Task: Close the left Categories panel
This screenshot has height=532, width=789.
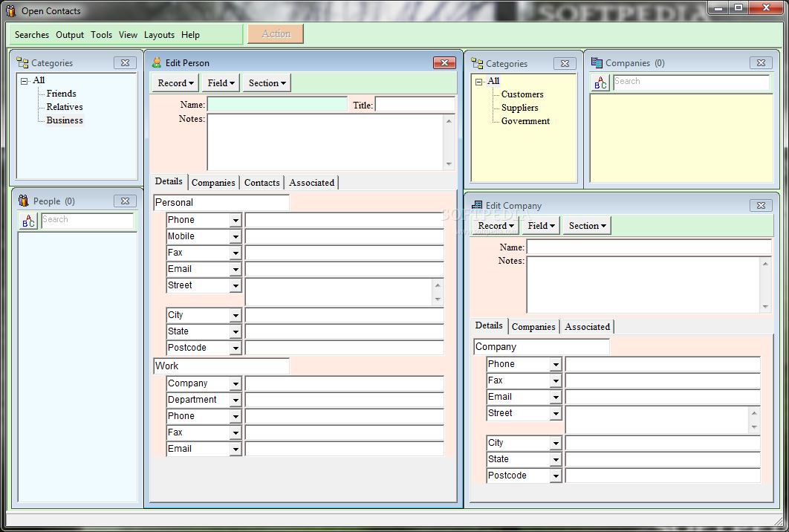Action: [125, 63]
